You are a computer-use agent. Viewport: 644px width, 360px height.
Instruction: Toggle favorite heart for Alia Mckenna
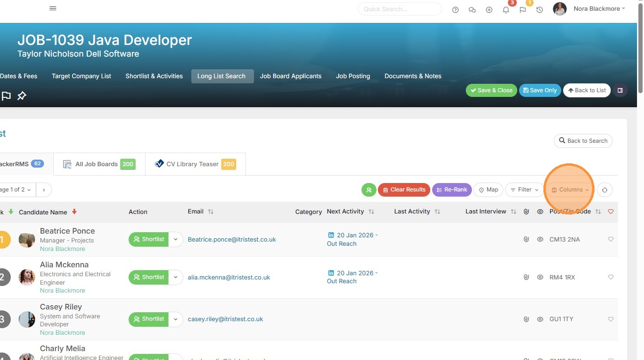(610, 277)
